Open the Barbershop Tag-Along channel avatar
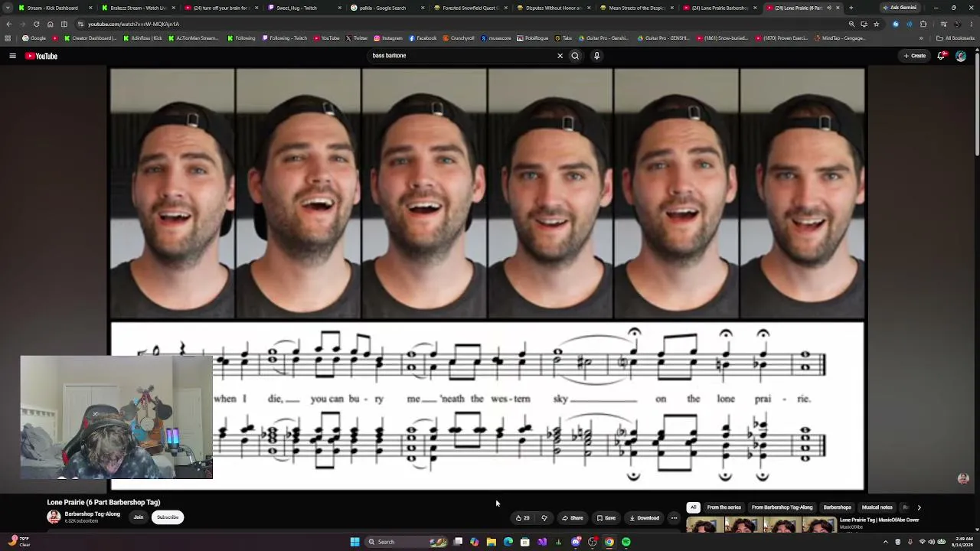The image size is (980, 551). tap(54, 517)
